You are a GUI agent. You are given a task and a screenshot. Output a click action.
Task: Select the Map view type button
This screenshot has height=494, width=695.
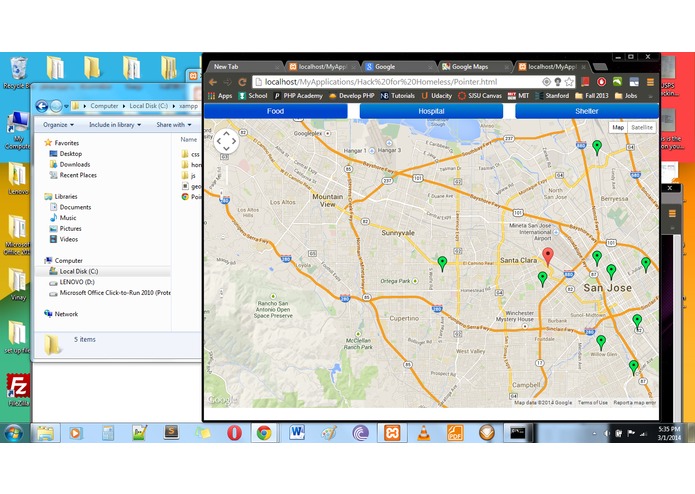click(618, 128)
